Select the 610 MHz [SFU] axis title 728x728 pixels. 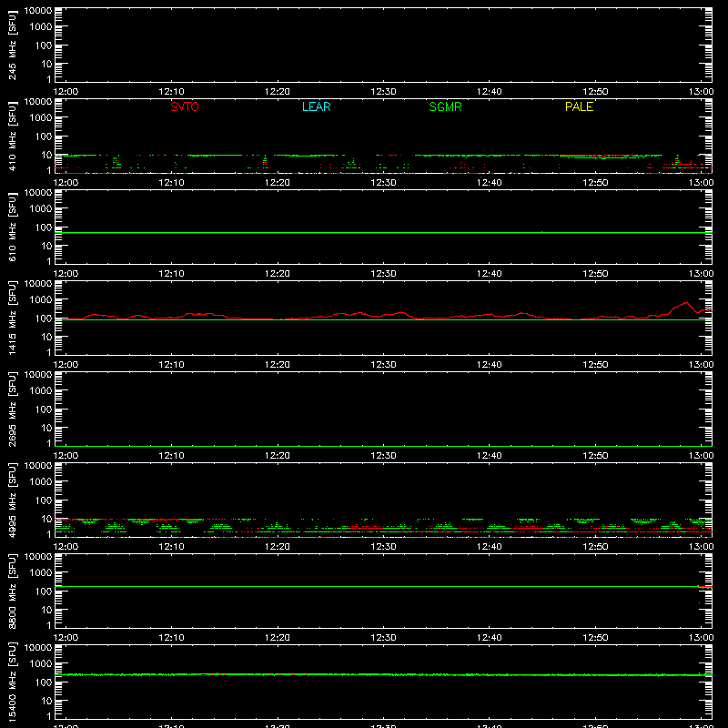tap(12, 227)
